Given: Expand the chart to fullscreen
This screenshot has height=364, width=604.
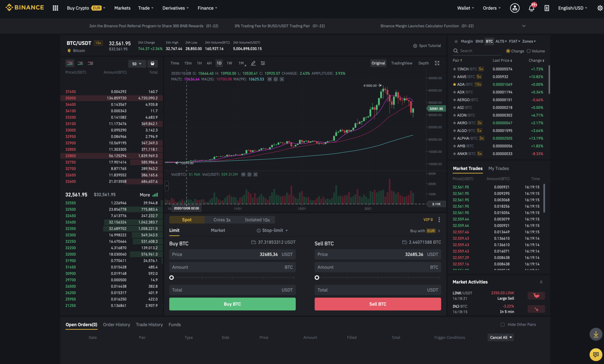Looking at the screenshot, I should 437,63.
